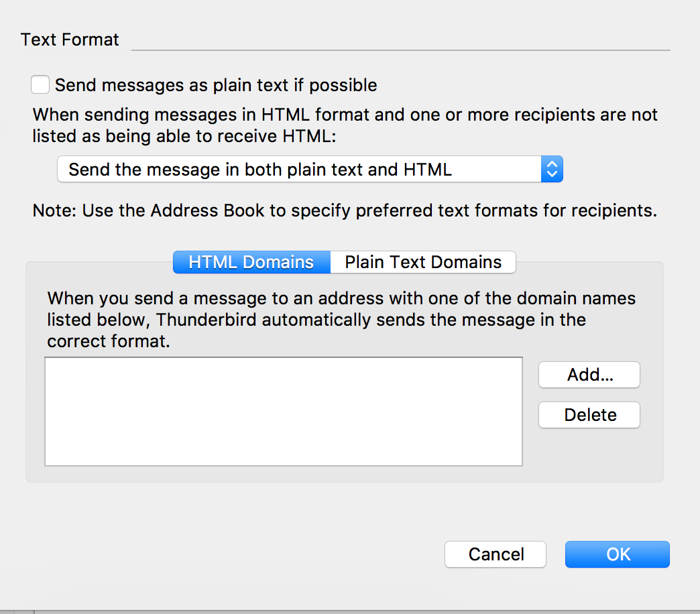Switch to the Plain Text Domains tab
700x614 pixels.
tap(423, 262)
